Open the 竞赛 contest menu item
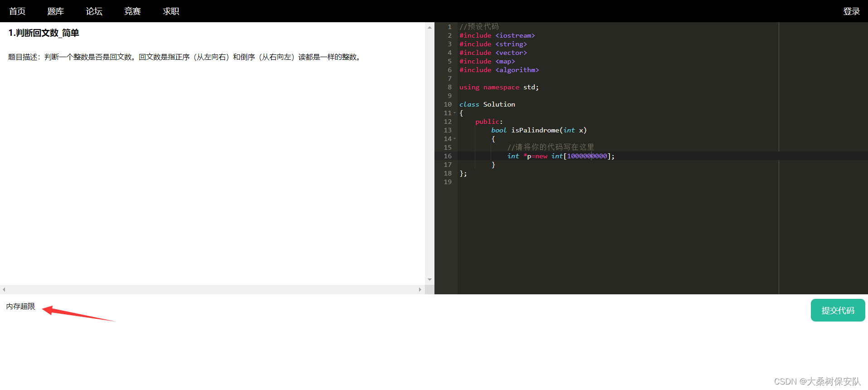 (132, 11)
